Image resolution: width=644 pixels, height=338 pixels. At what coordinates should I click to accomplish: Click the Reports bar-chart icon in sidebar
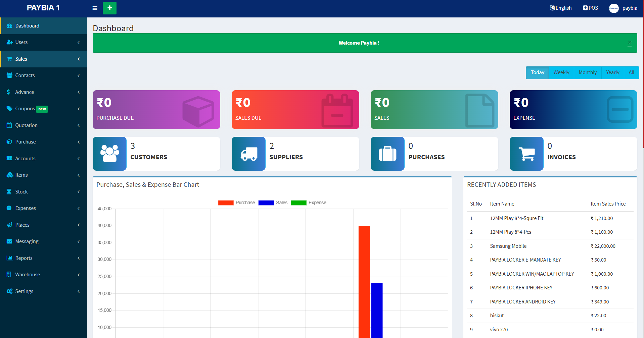tap(9, 258)
